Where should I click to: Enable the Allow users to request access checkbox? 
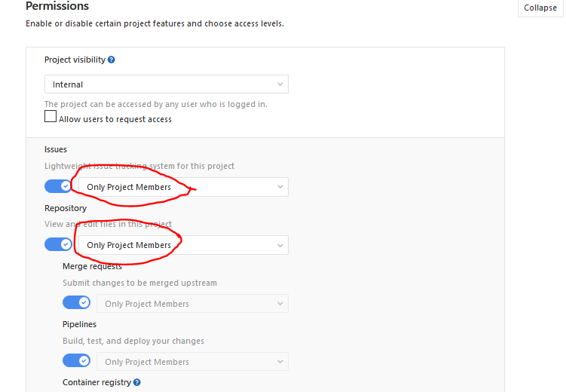tap(50, 117)
